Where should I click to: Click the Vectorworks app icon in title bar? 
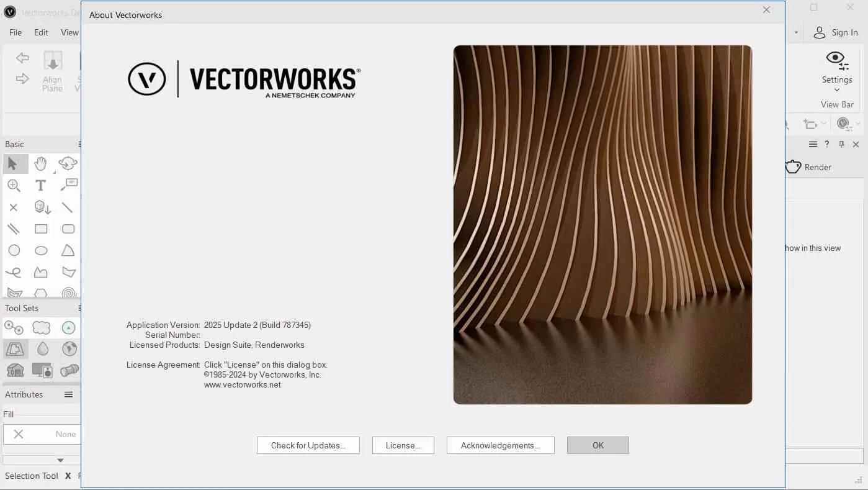9,12
